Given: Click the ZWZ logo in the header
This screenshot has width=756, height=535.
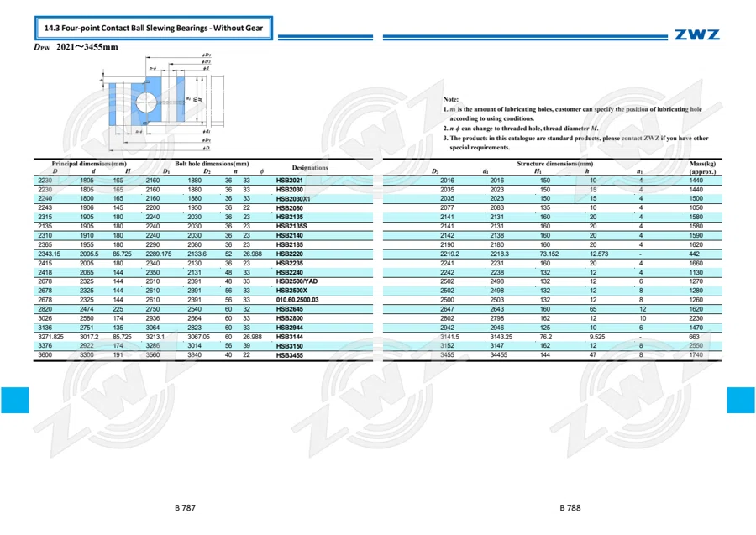Looking at the screenshot, I should (696, 34).
